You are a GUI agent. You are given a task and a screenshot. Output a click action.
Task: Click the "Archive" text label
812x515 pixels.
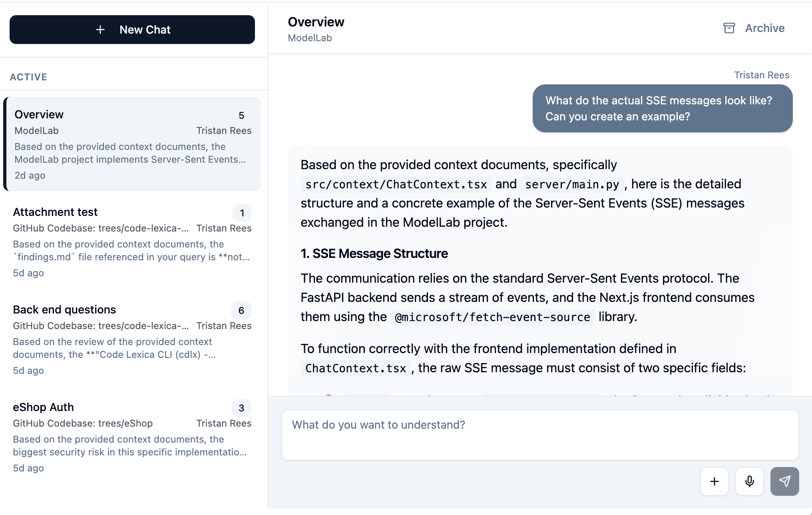(764, 28)
